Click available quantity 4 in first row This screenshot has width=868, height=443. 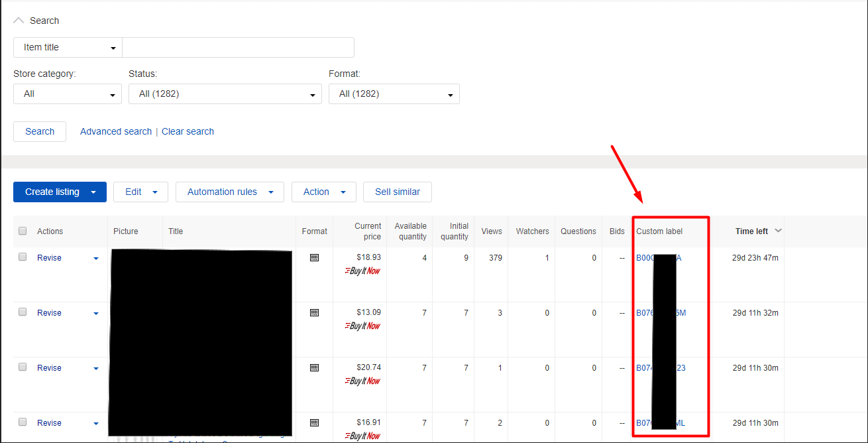click(425, 258)
